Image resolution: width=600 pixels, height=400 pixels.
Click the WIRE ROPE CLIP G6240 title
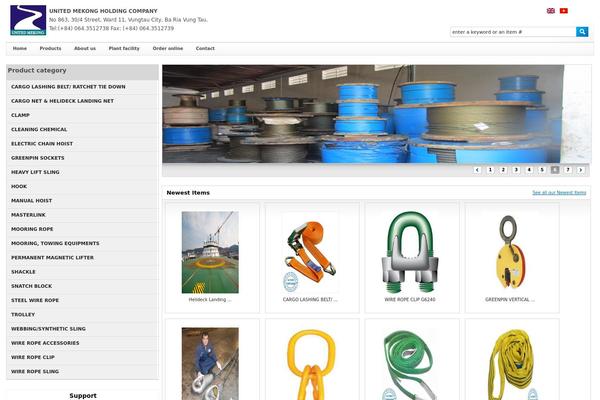410,300
